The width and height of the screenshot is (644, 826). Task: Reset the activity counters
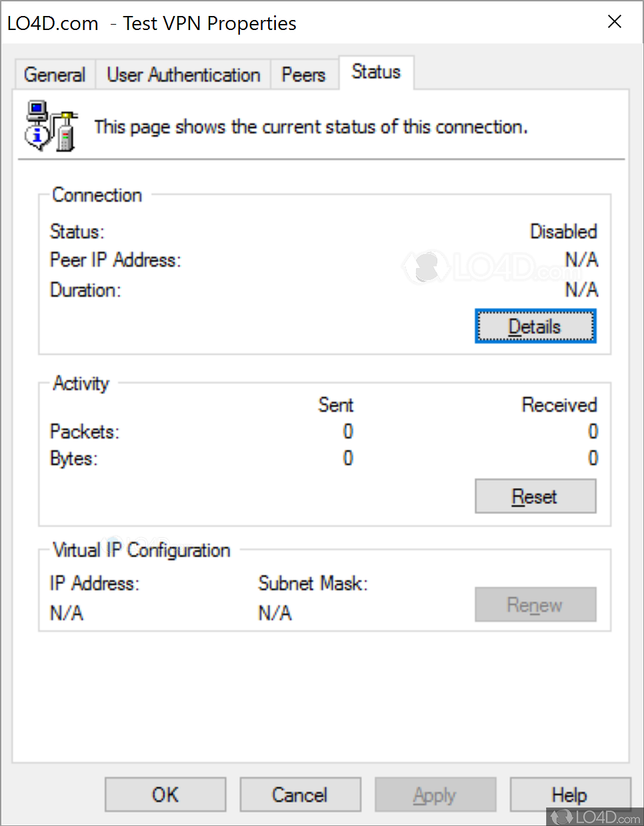click(x=535, y=497)
